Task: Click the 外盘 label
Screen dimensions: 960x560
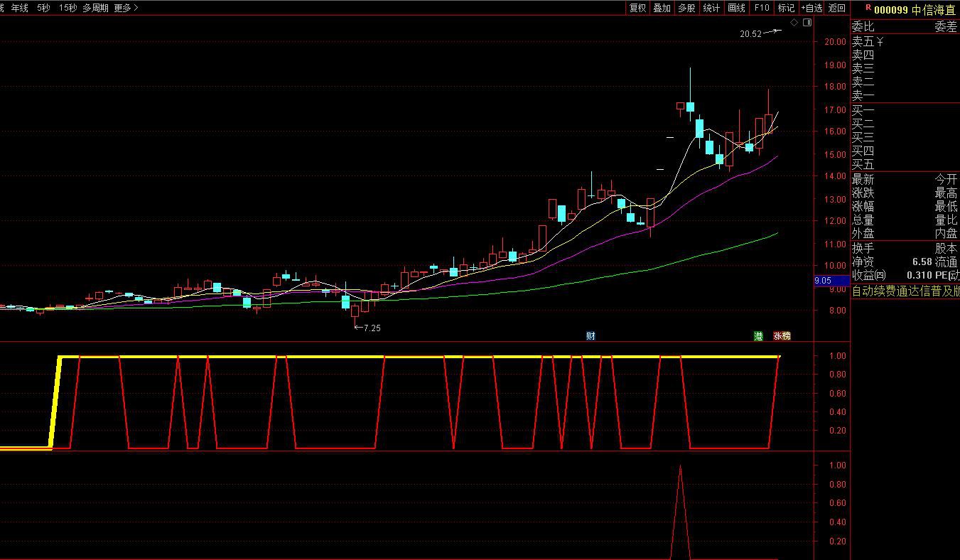Action: click(x=863, y=233)
